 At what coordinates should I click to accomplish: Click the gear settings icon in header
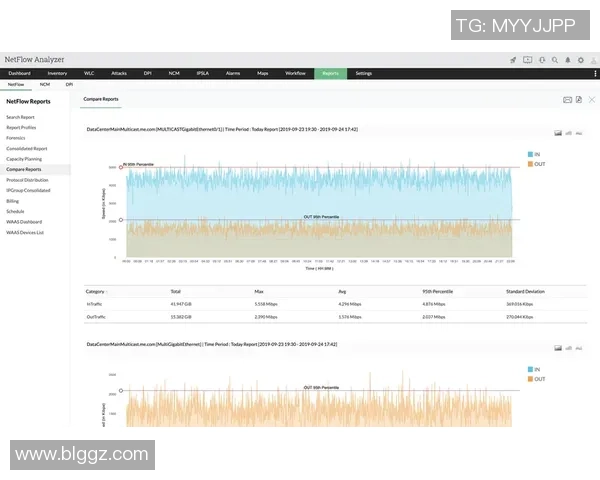point(580,60)
